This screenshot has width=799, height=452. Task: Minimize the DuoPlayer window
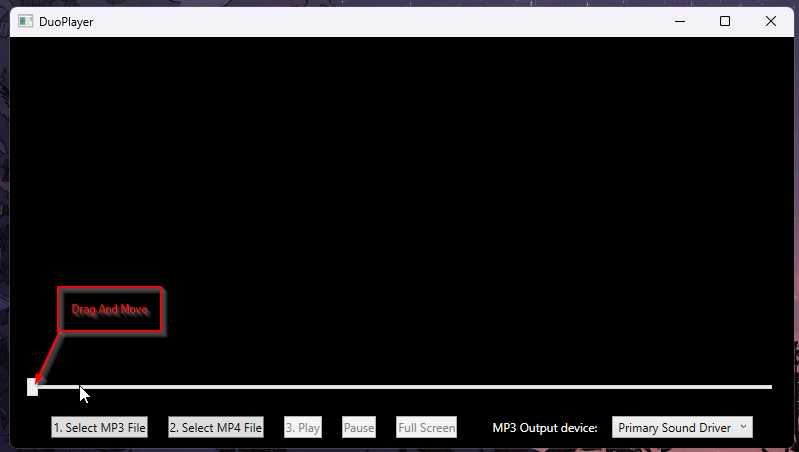click(x=680, y=21)
